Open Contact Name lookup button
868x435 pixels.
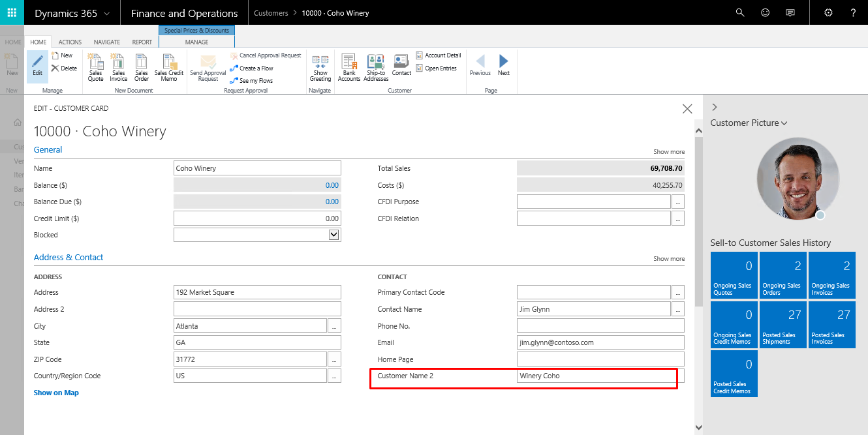(x=678, y=309)
